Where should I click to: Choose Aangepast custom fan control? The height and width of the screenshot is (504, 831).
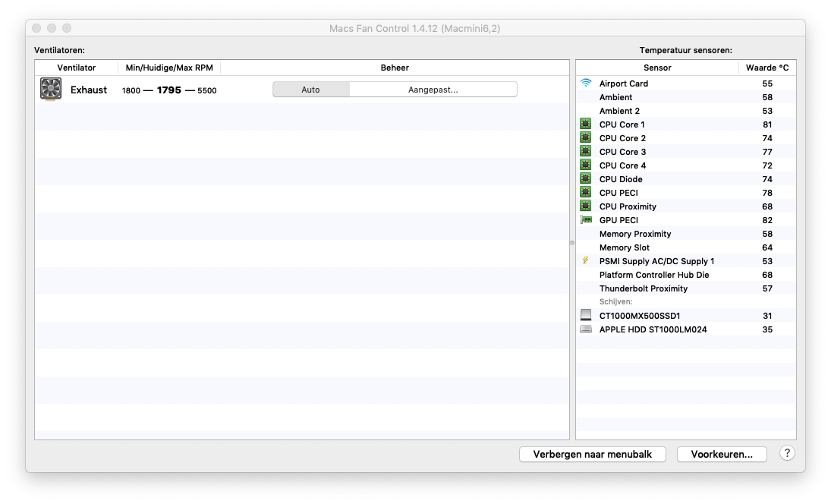pyautogui.click(x=433, y=90)
